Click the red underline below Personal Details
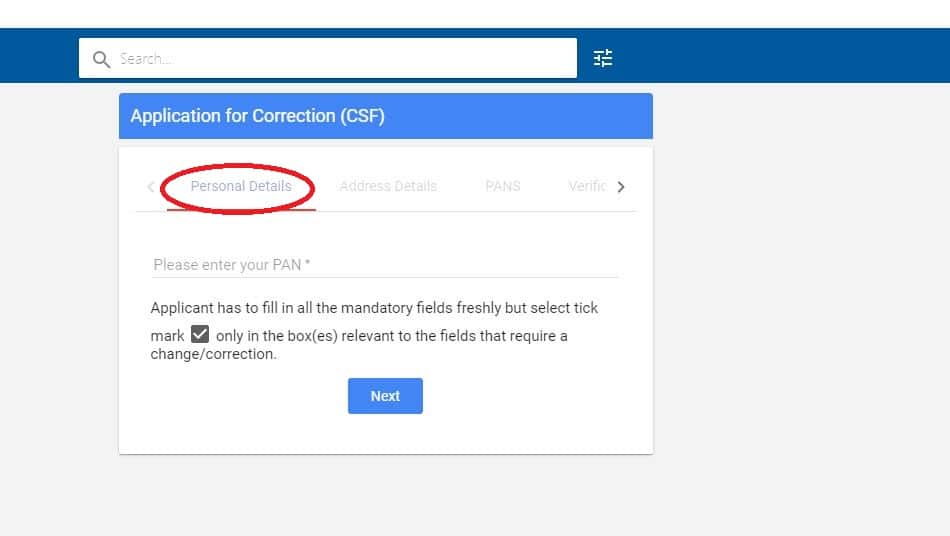 [x=241, y=210]
